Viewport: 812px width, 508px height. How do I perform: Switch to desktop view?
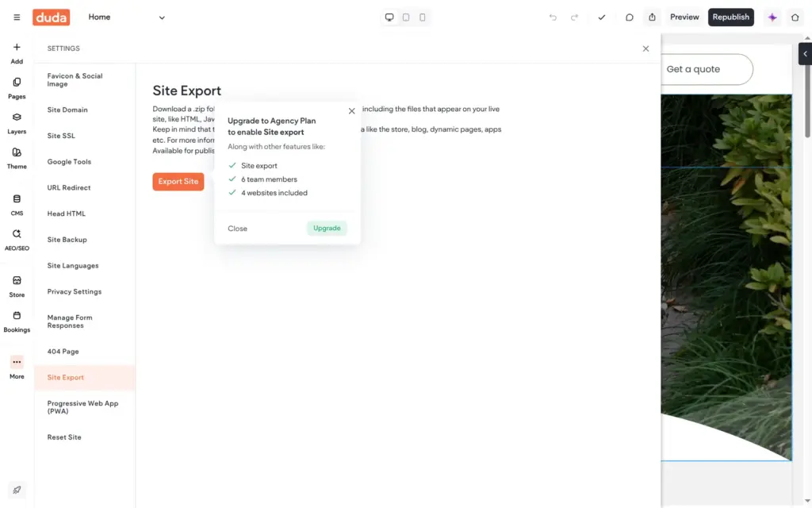tap(389, 17)
